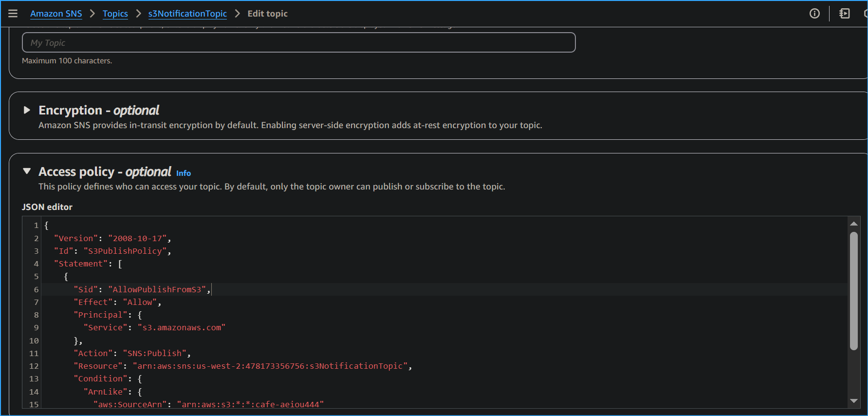Image resolution: width=868 pixels, height=416 pixels.
Task: Click the JSON editor label
Action: point(47,207)
